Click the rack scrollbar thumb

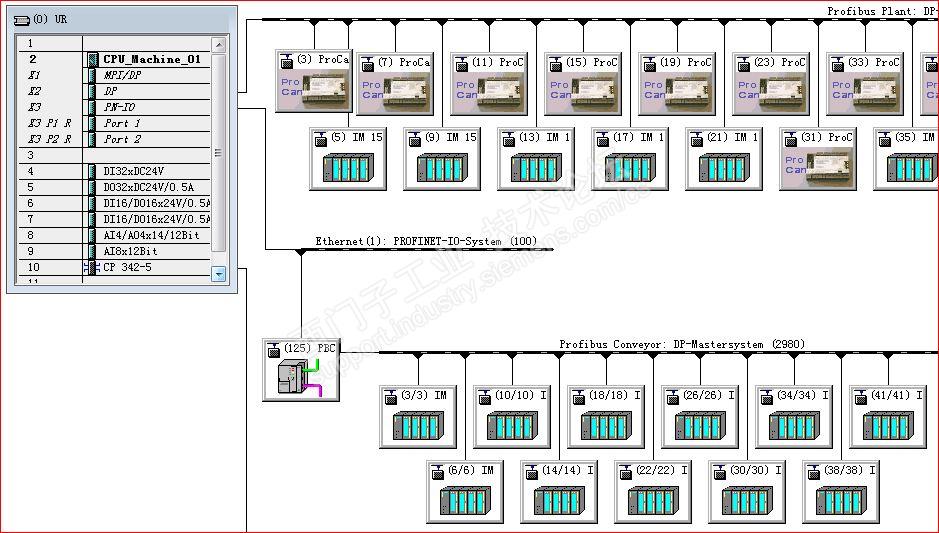pyautogui.click(x=219, y=153)
